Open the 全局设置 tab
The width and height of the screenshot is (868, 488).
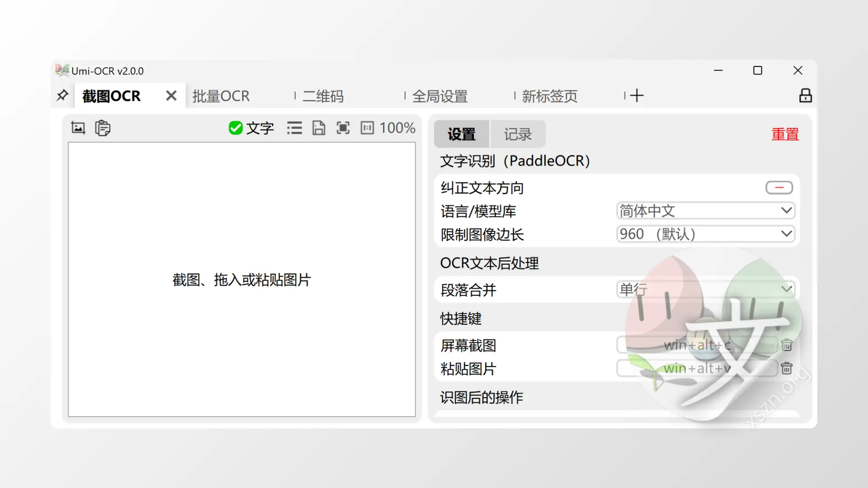tap(440, 96)
